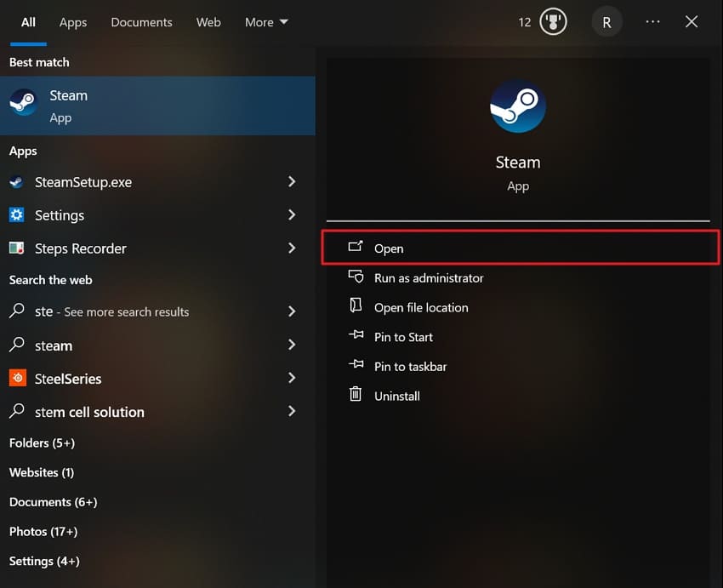Image resolution: width=723 pixels, height=588 pixels.
Task: Click the SteelSeries app icon
Action: [x=17, y=378]
